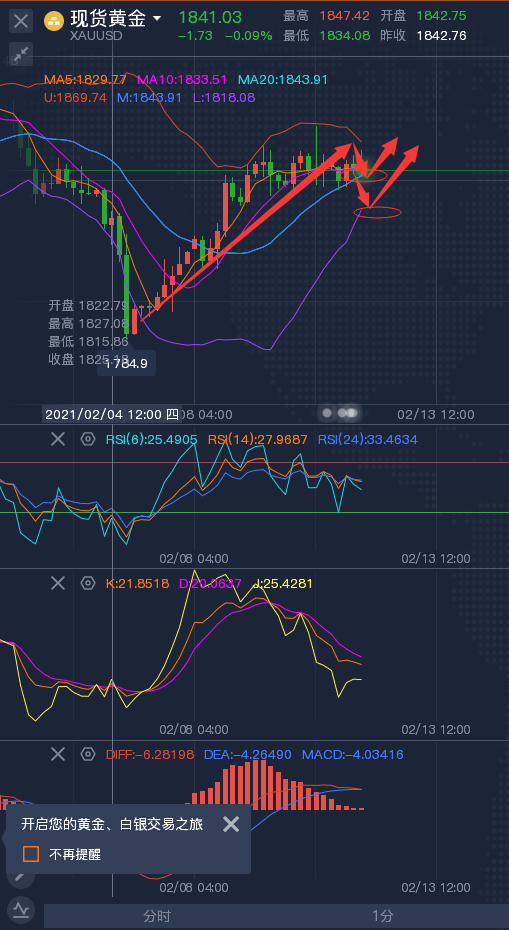Screen dimensions: 509x930
Task: Click the MA10:1833.51 label
Action: click(182, 79)
